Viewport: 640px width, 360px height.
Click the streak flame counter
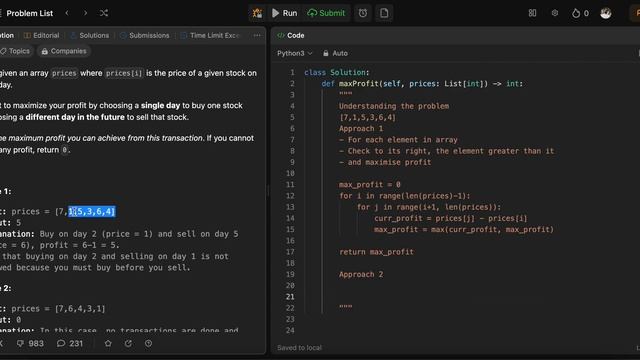point(580,13)
